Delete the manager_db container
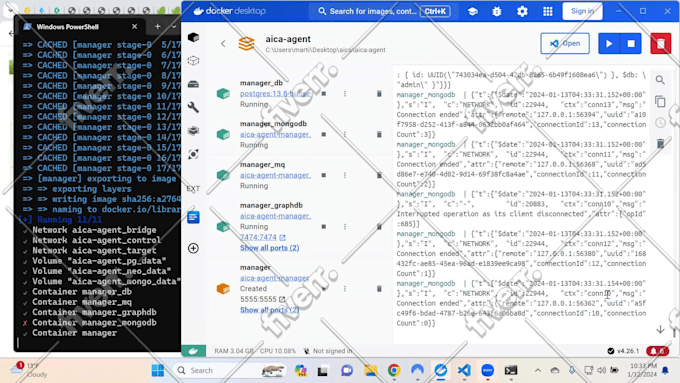Viewport: 680px width, 383px height. [379, 93]
